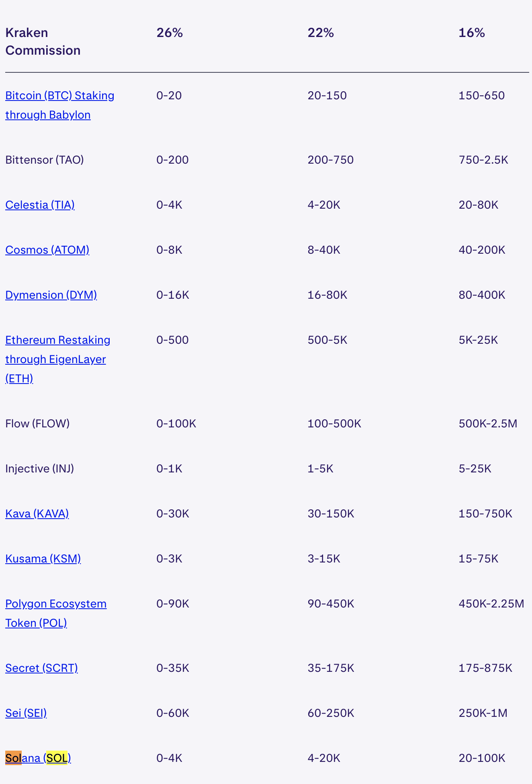Open the Bitcoin (BTC) Staking through Babylon link
Image resolution: width=532 pixels, height=784 pixels.
[59, 96]
